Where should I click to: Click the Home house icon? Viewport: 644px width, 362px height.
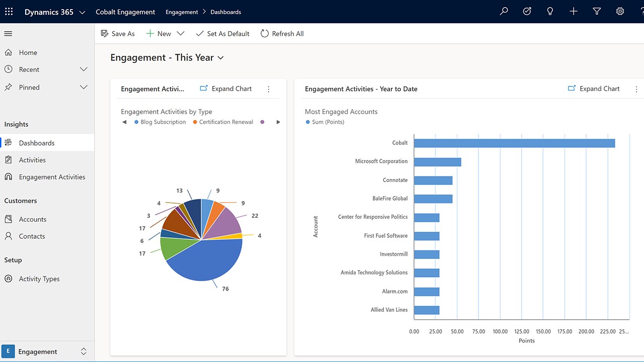pyautogui.click(x=9, y=52)
